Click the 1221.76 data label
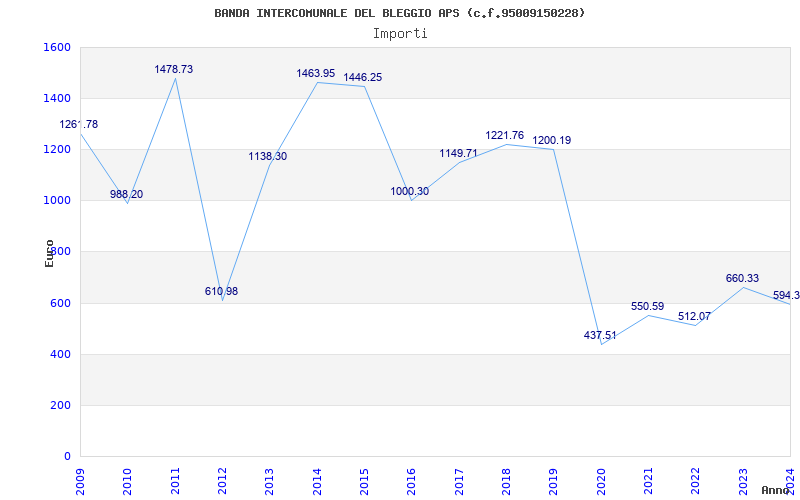Image resolution: width=800 pixels, height=500 pixels. coord(505,136)
